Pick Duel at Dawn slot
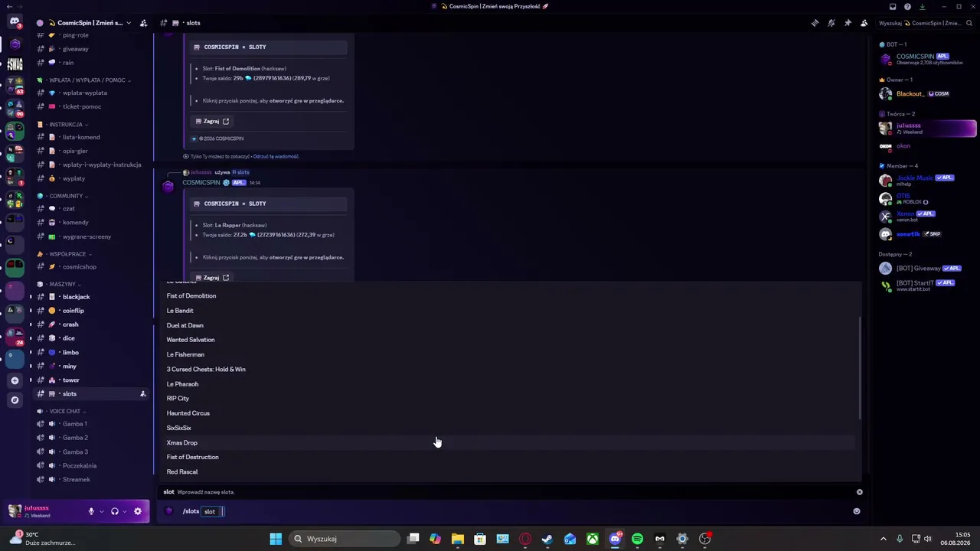 (x=510, y=325)
